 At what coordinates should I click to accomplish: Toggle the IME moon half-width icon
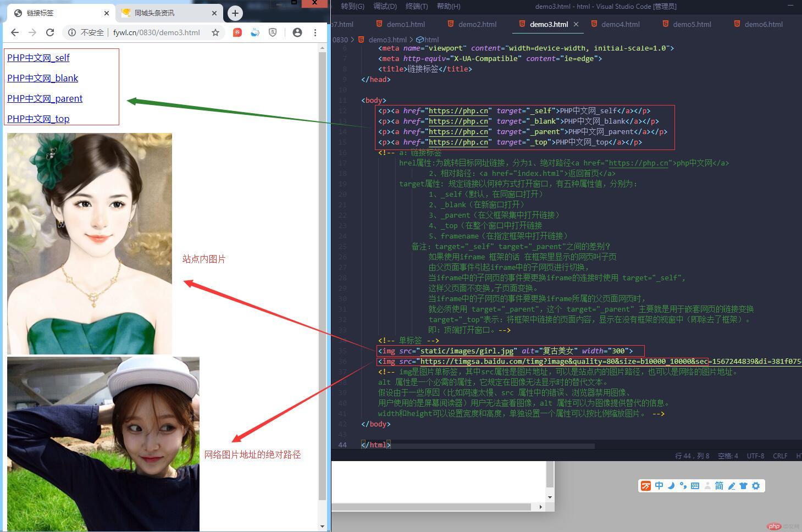[671, 486]
